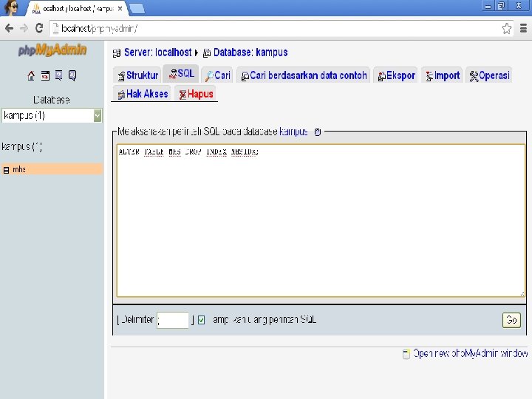
Task: Click the Go button
Action: click(511, 320)
